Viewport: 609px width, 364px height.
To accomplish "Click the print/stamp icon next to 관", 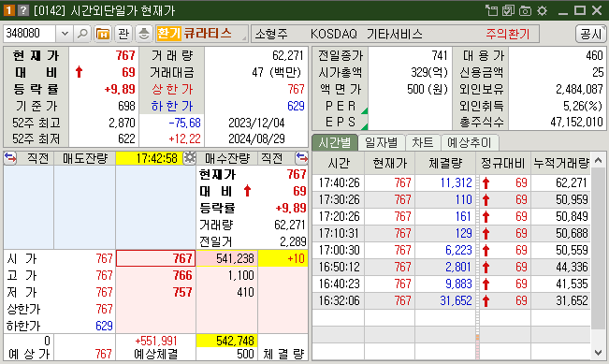I will click(x=144, y=34).
